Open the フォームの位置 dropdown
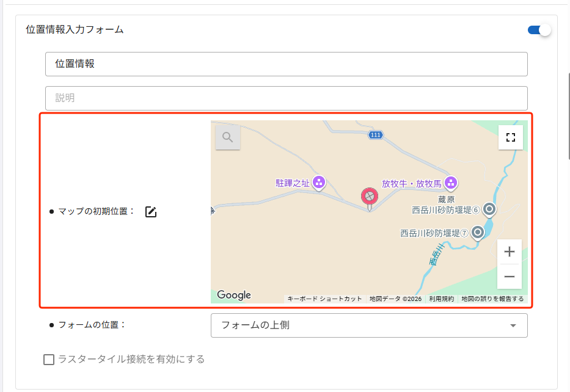This screenshot has width=570, height=392. coord(369,325)
